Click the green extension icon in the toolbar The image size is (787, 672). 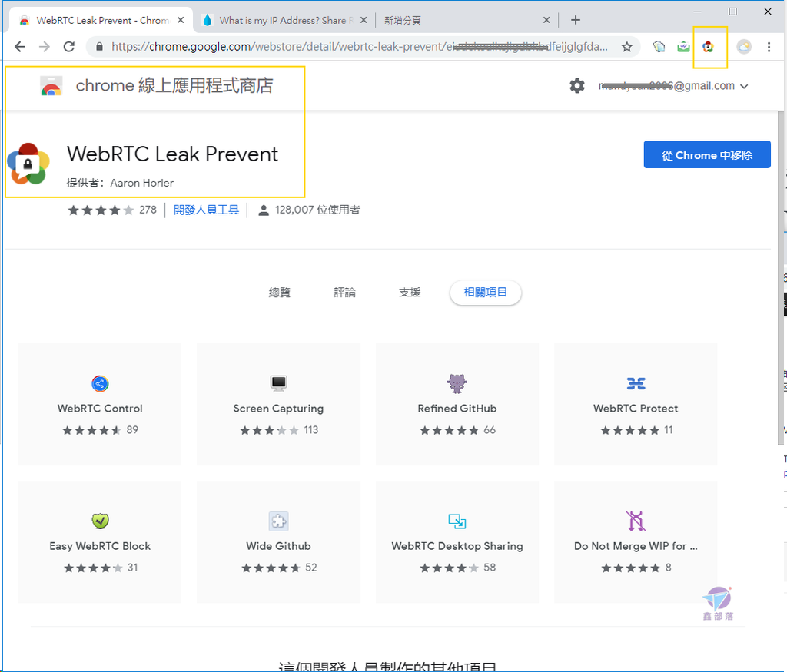(683, 47)
